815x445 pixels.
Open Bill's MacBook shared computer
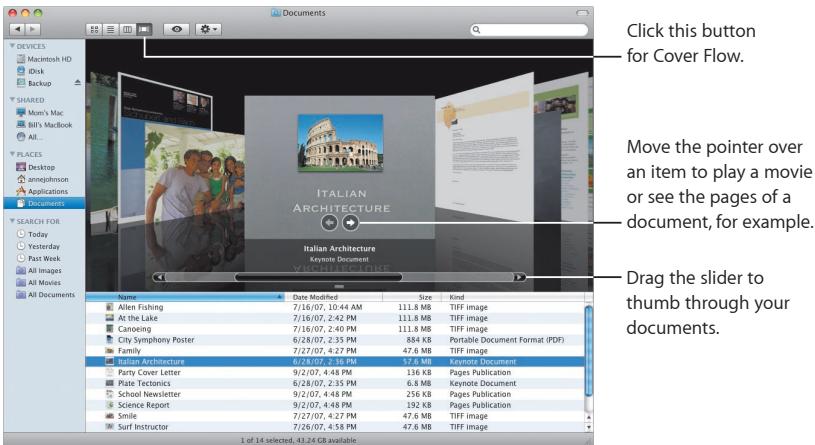(x=44, y=125)
